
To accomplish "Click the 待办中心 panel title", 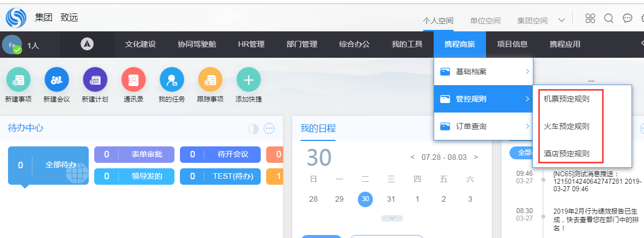I will (x=25, y=128).
